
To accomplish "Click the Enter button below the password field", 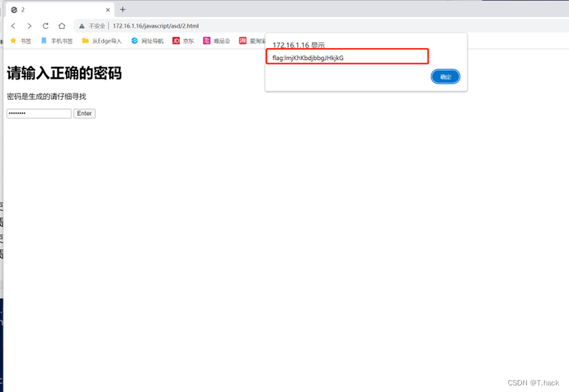I will pyautogui.click(x=84, y=113).
